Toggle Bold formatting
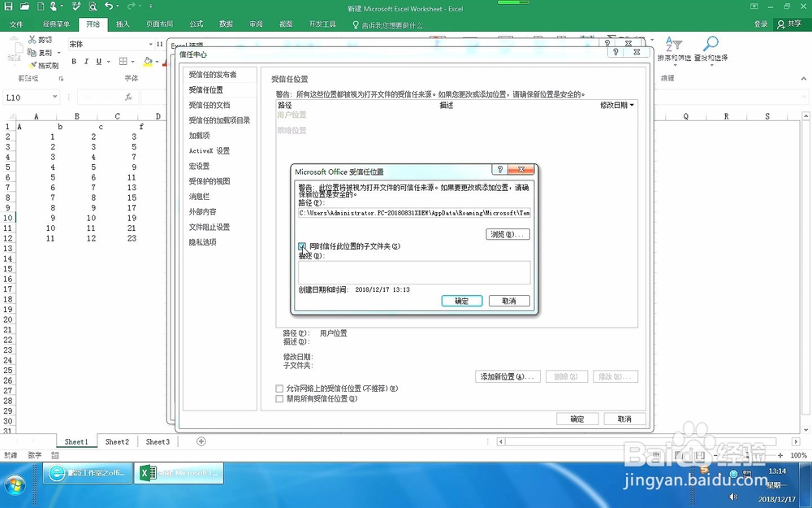 click(x=74, y=62)
